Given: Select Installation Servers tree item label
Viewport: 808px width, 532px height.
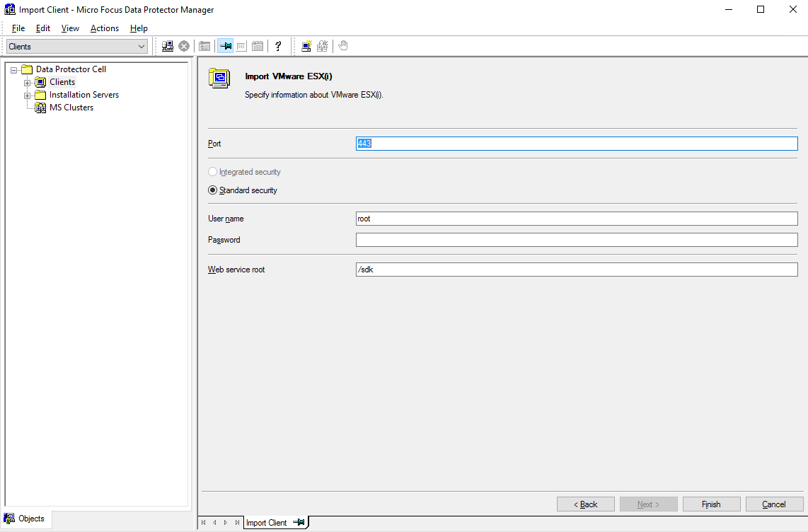Looking at the screenshot, I should 84,95.
